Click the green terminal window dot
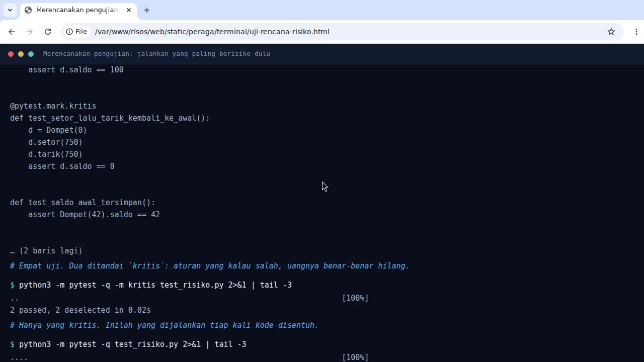The width and height of the screenshot is (644, 362). pyautogui.click(x=31, y=54)
